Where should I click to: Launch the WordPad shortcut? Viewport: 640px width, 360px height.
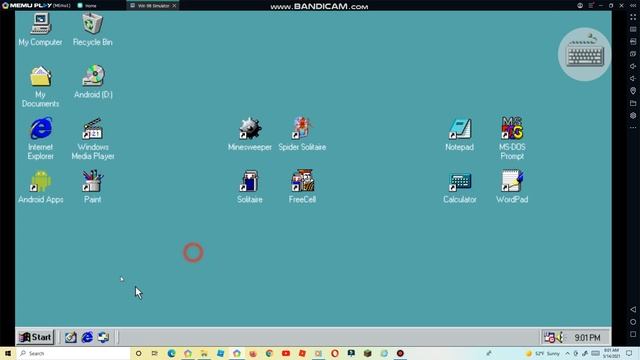point(512,187)
